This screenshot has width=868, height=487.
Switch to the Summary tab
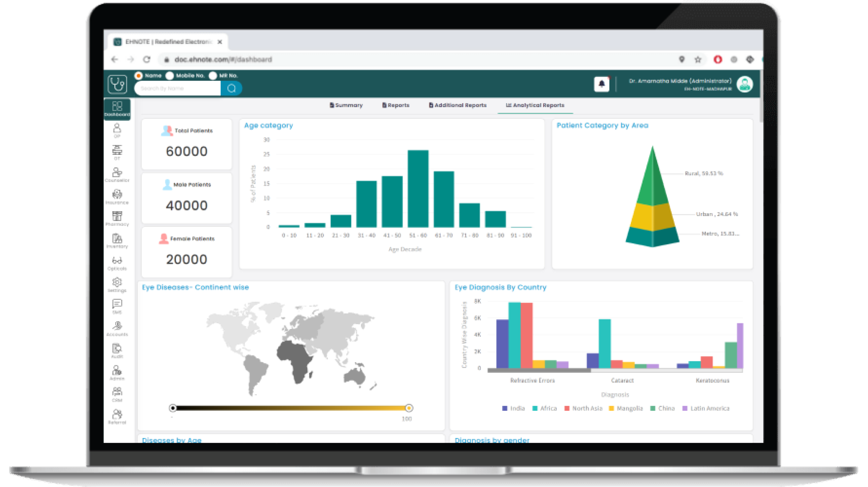point(347,105)
